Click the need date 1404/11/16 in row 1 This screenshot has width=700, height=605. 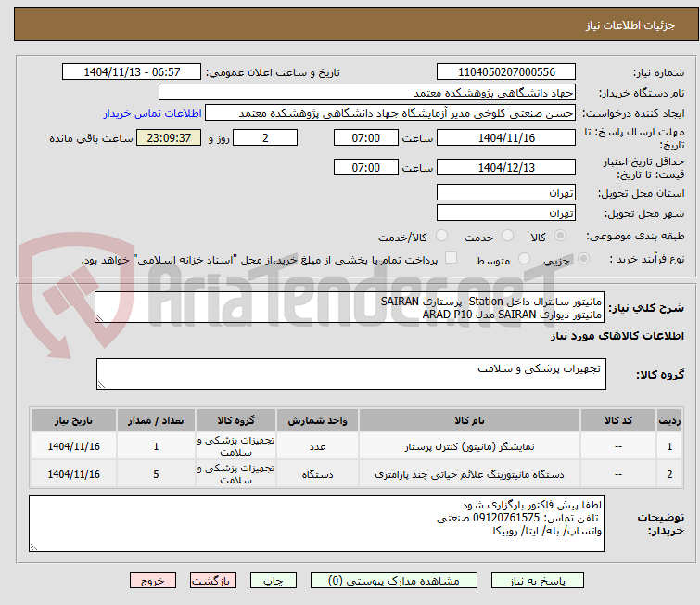click(x=73, y=446)
